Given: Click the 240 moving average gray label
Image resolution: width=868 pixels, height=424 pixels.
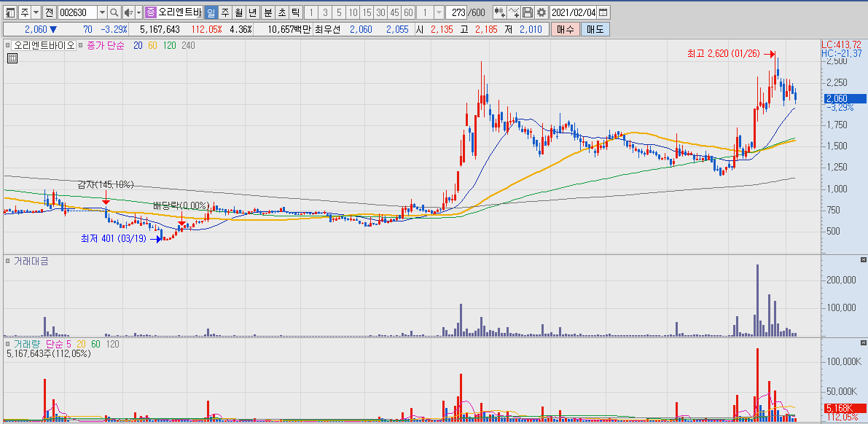Looking at the screenshot, I should [188, 45].
